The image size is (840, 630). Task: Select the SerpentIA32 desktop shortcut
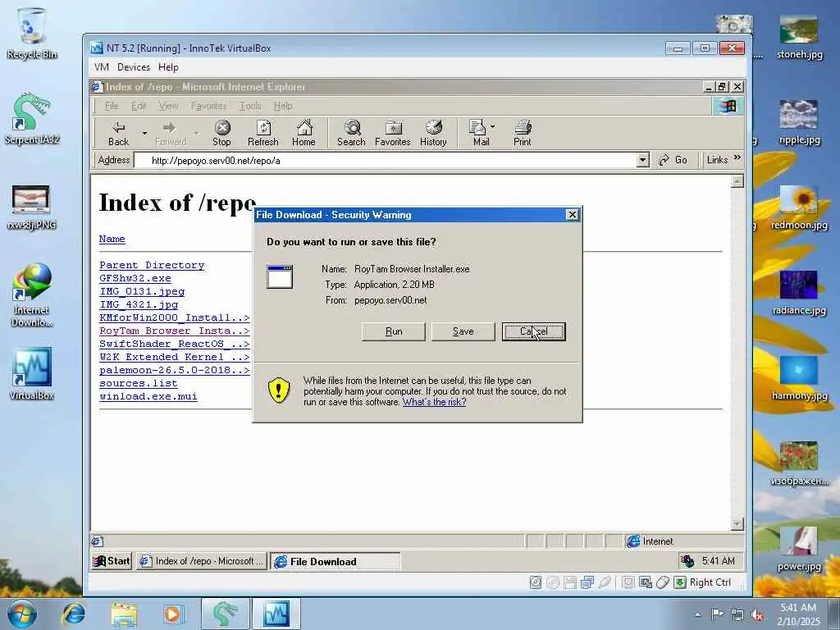point(32,119)
